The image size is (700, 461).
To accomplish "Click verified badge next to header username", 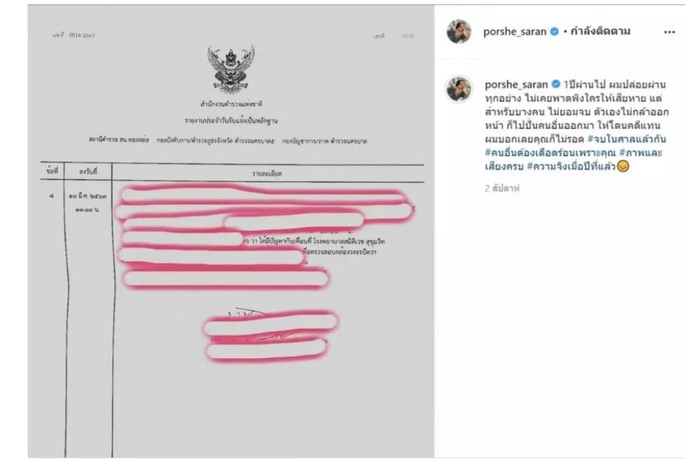I will pos(554,31).
